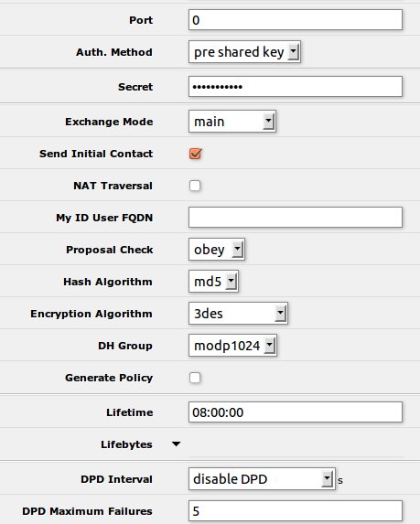Open the Proposal Check dropdown

pyautogui.click(x=217, y=250)
